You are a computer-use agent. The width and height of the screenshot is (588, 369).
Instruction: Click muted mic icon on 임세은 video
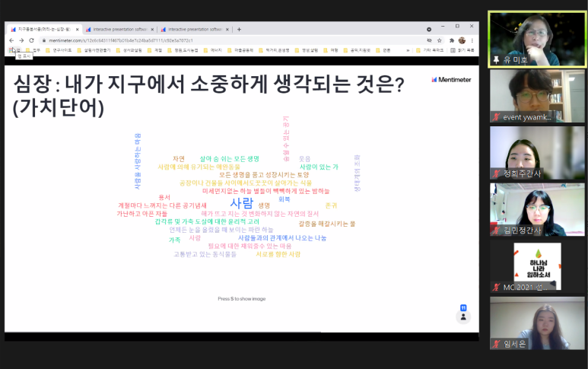[x=496, y=344]
